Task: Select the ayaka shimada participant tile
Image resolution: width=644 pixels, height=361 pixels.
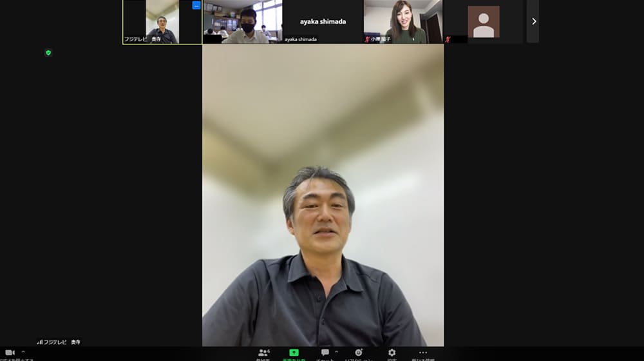Action: pyautogui.click(x=323, y=21)
